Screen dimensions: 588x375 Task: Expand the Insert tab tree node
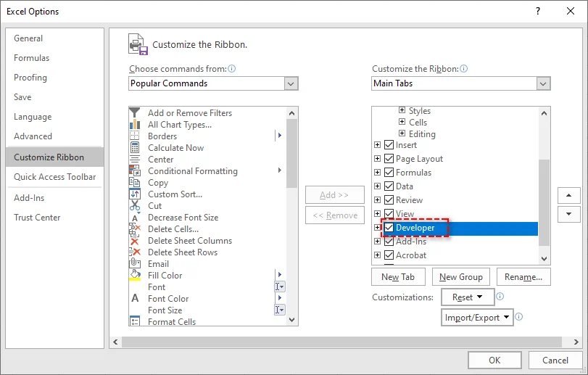point(377,145)
